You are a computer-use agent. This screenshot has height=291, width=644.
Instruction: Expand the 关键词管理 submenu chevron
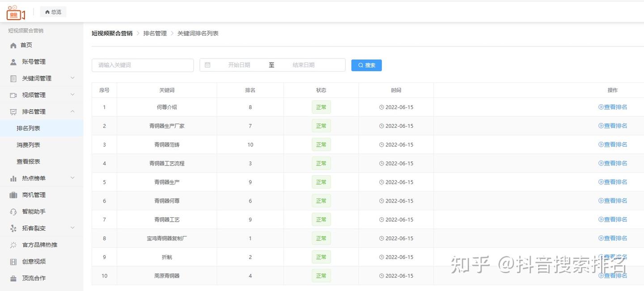(x=72, y=78)
